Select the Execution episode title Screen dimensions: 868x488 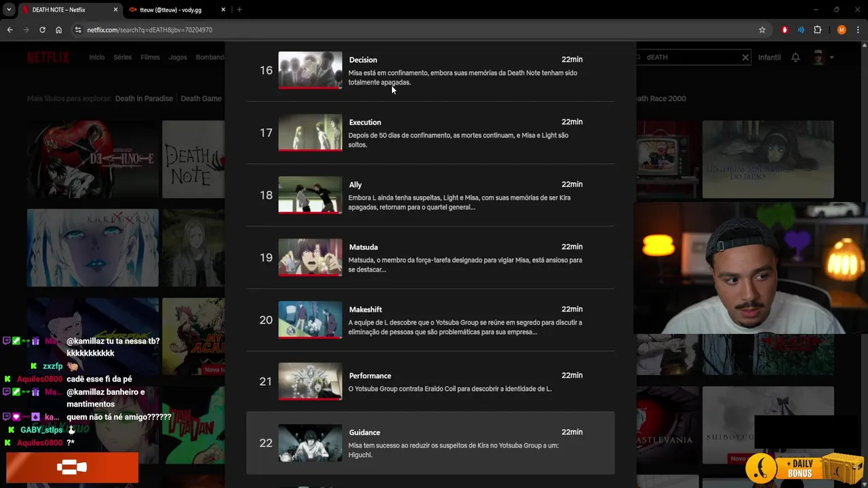click(365, 122)
